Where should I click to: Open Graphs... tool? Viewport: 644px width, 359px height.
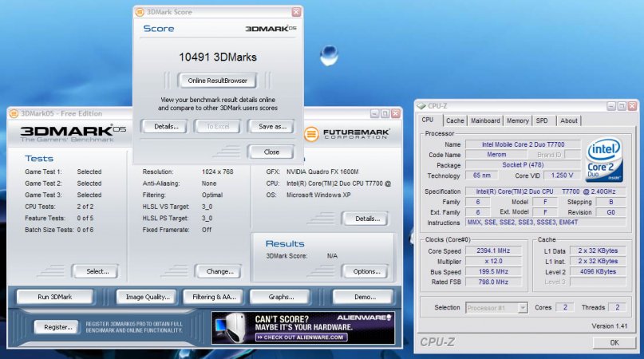tap(281, 297)
